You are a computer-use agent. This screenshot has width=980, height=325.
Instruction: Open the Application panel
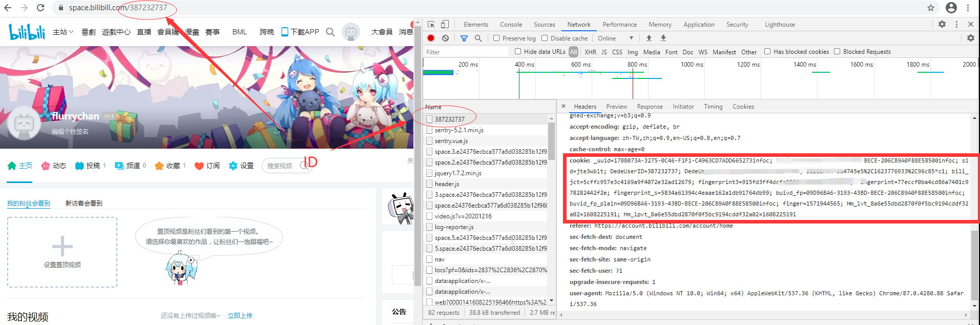(x=699, y=24)
